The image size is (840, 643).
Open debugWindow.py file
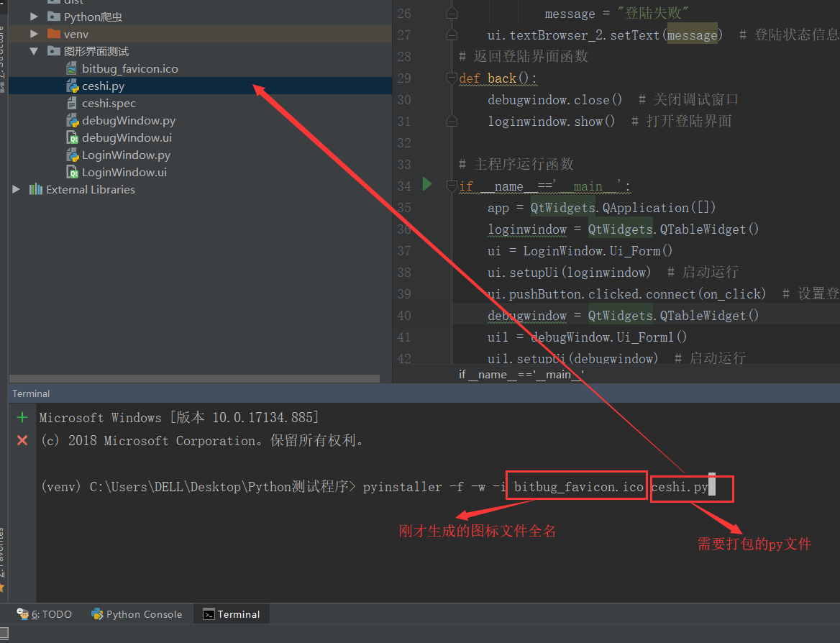[x=129, y=121]
